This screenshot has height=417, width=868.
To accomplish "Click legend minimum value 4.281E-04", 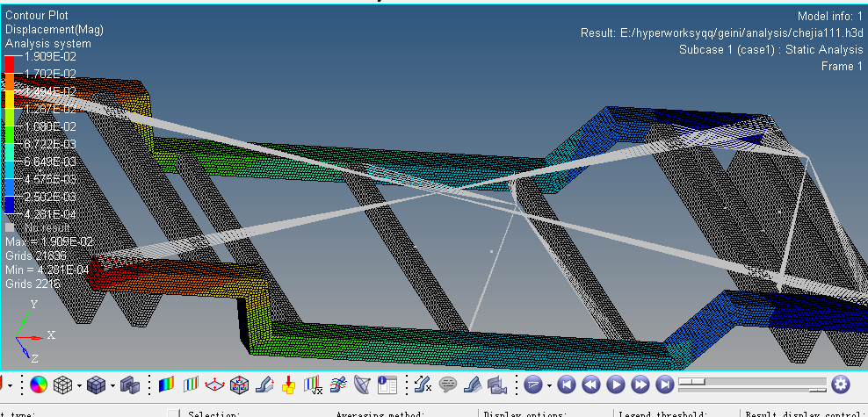I will click(50, 214).
